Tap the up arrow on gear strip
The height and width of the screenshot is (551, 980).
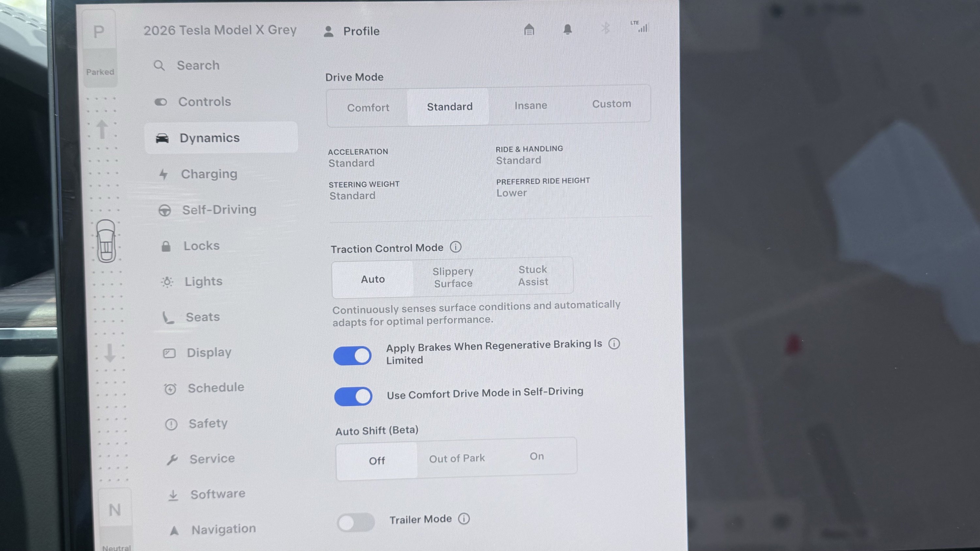click(102, 129)
